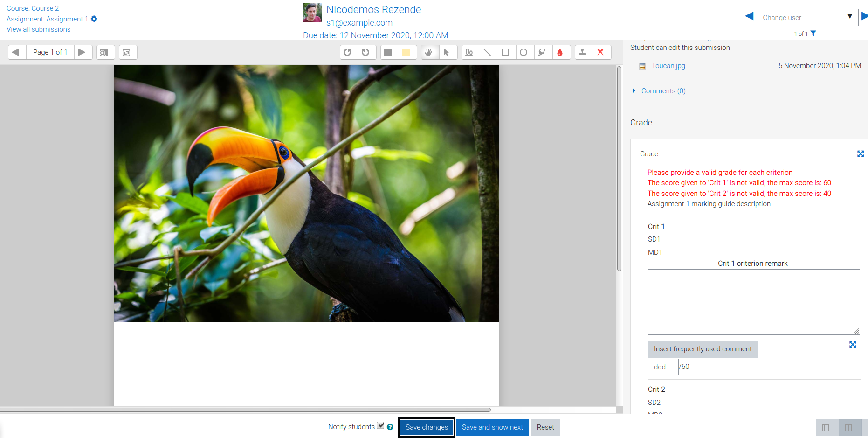The width and height of the screenshot is (868, 438).
Task: Click the '1 of 1' user count text
Action: click(801, 34)
